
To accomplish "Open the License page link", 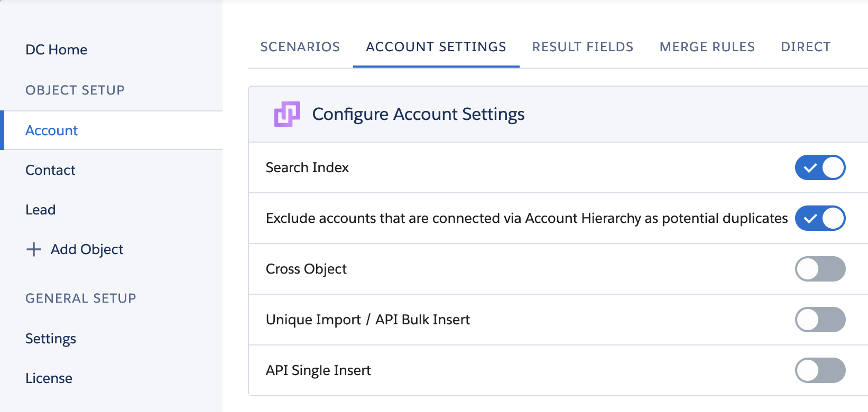I will [x=49, y=378].
